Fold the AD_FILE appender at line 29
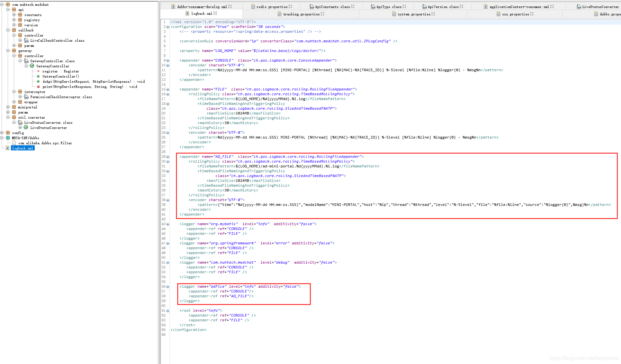The width and height of the screenshot is (621, 364). tap(168, 157)
